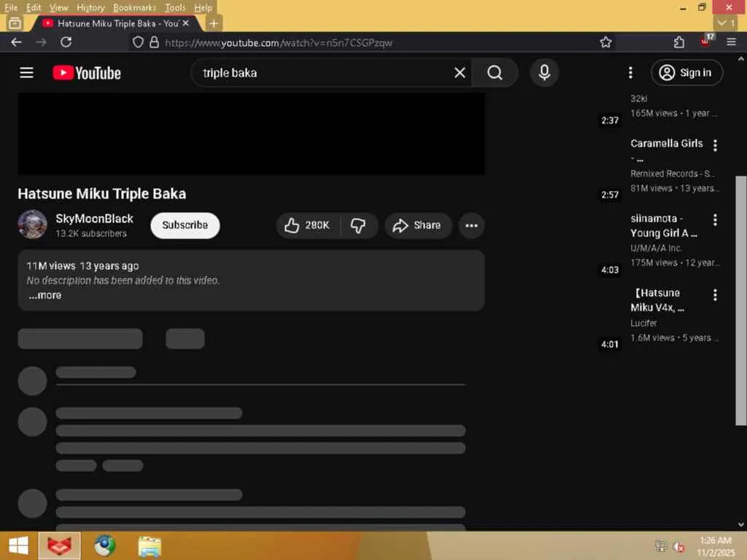The height and width of the screenshot is (560, 747).
Task: Open the browser application menu hamburger
Action: pos(731,42)
